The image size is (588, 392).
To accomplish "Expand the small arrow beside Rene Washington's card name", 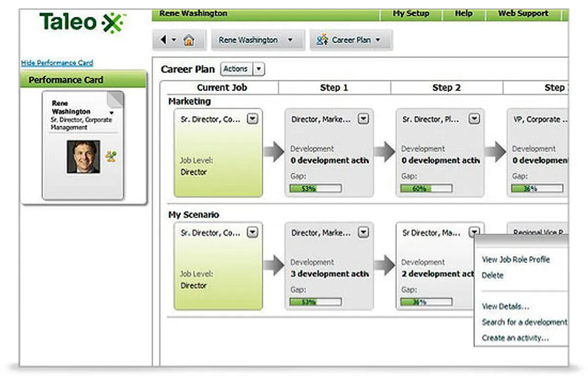I will pos(111,113).
